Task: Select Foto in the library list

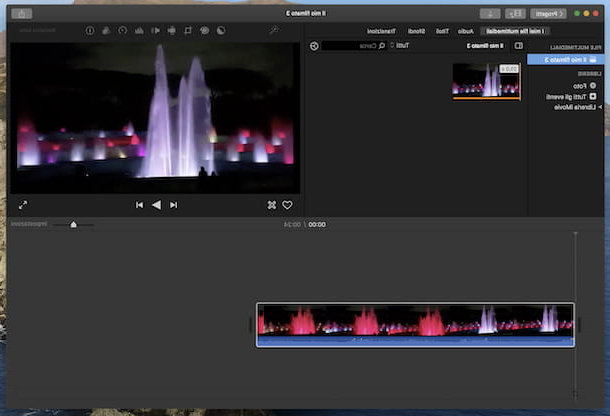Action: click(x=579, y=86)
